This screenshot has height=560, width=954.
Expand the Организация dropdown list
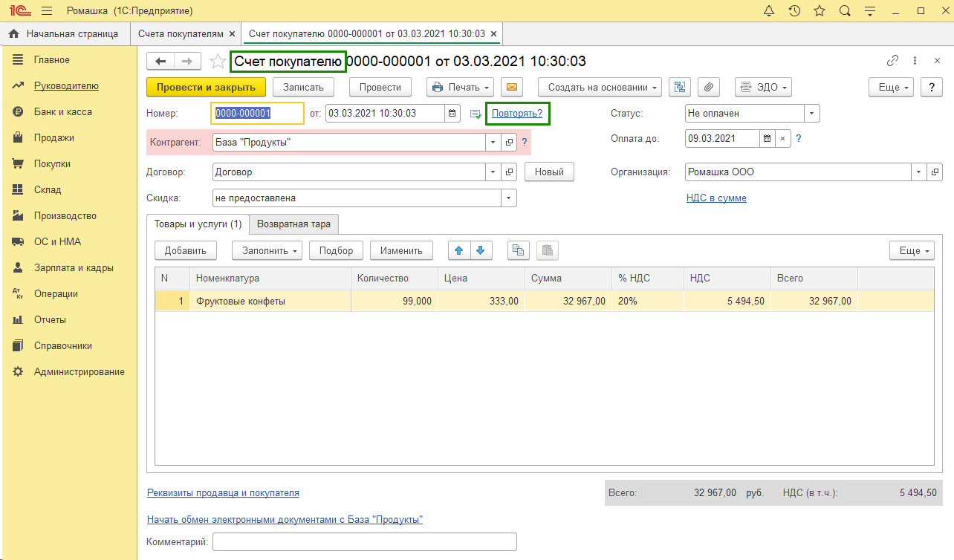(x=920, y=172)
